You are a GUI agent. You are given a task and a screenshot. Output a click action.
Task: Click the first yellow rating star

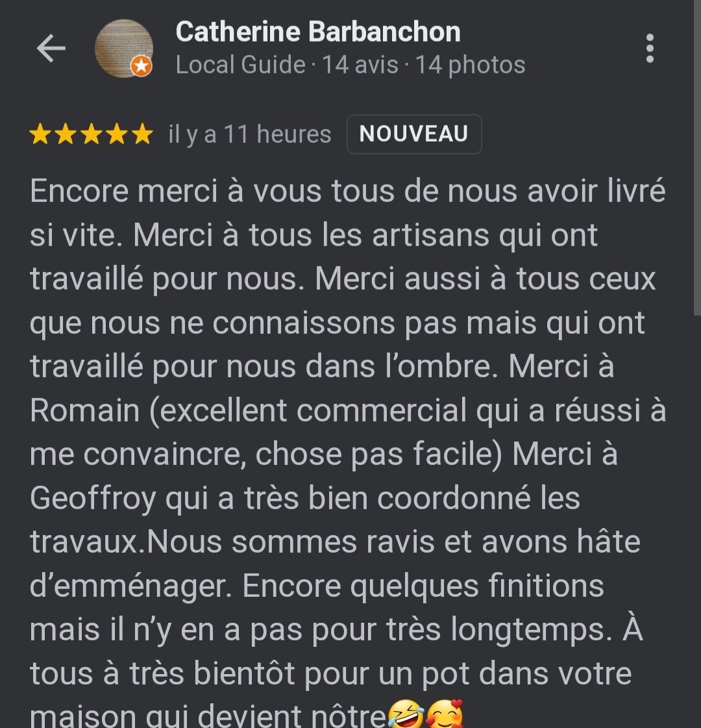(40, 134)
